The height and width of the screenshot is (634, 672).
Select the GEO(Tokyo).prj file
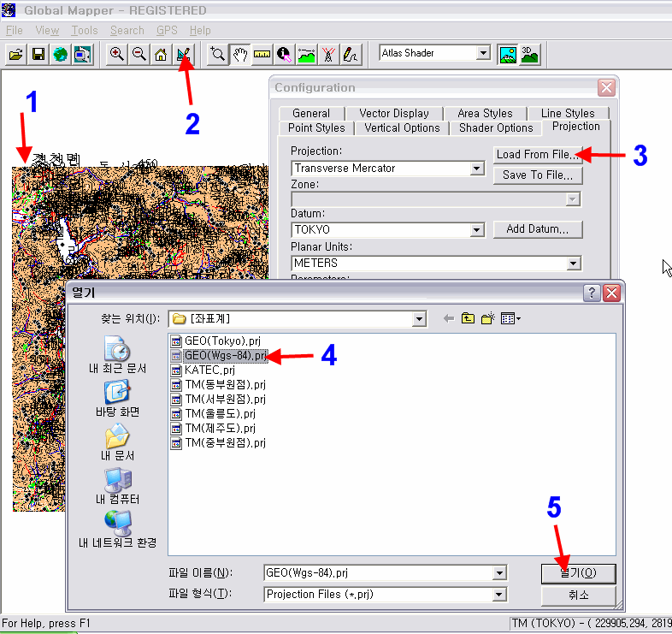216,341
